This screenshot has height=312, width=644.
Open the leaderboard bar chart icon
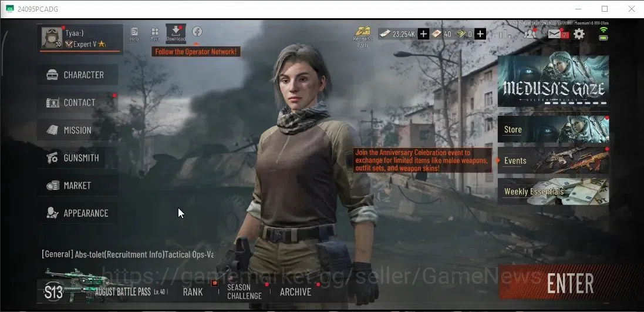(x=505, y=33)
